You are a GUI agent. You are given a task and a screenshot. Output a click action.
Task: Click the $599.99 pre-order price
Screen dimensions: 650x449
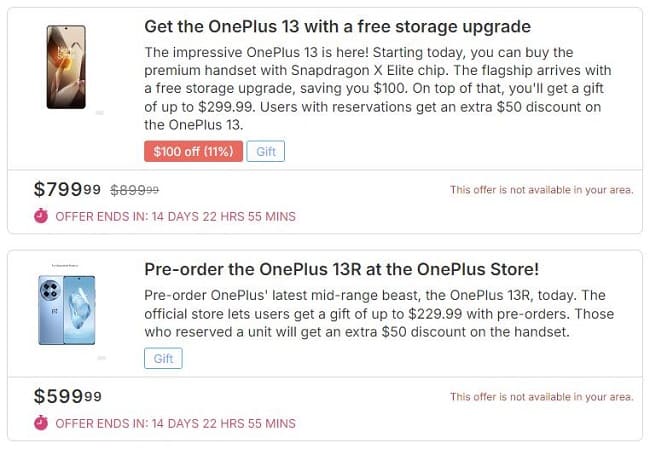[x=67, y=396]
